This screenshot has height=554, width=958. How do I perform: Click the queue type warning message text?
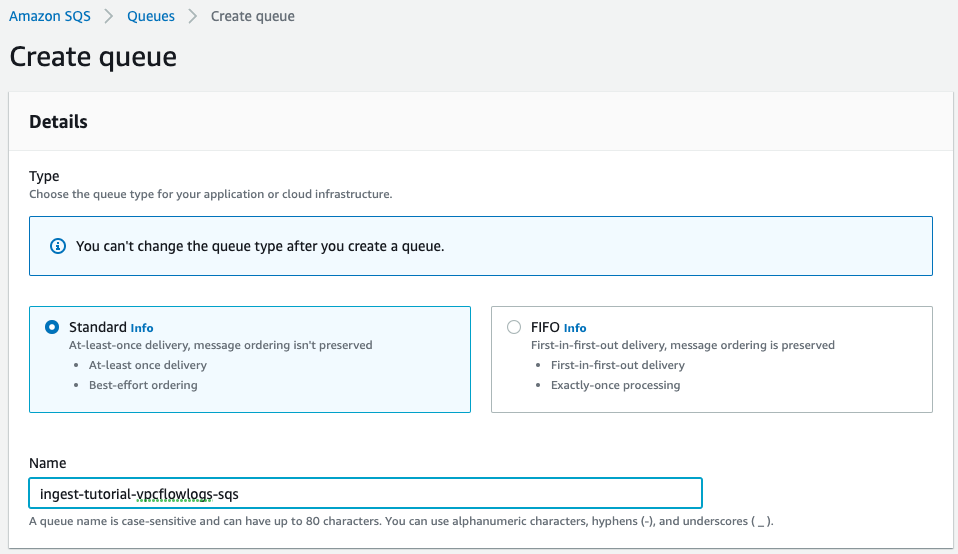pos(260,246)
